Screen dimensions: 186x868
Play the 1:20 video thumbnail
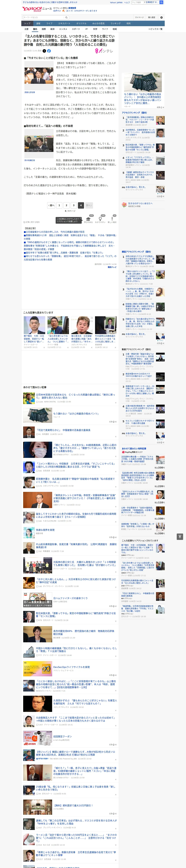pos(160,424)
